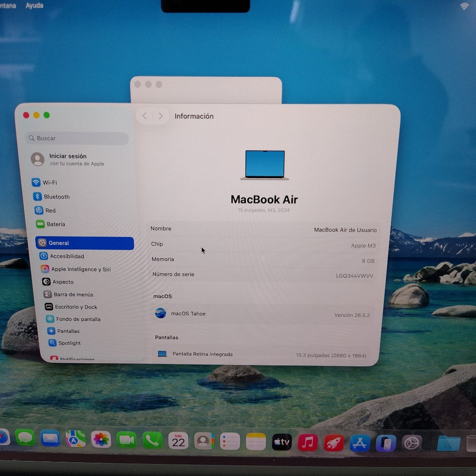This screenshot has width=476, height=476.
Task: Open Barra de menús settings
Action: pos(68,294)
